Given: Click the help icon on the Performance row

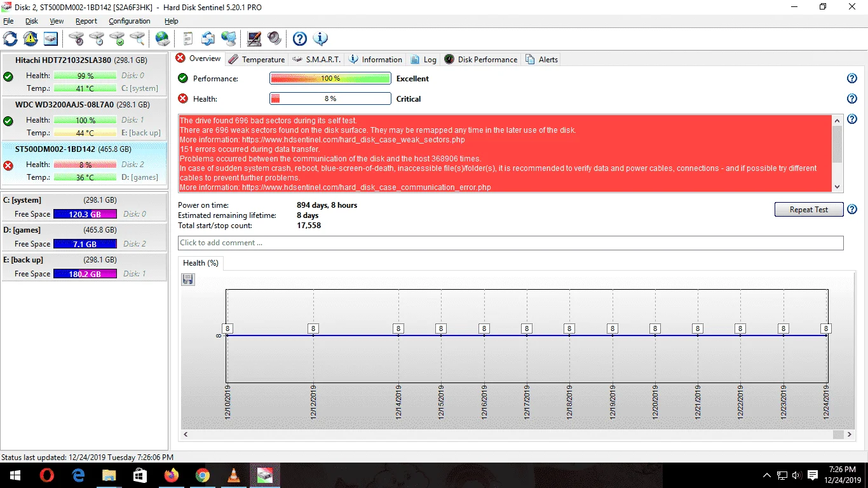Looking at the screenshot, I should [x=852, y=79].
